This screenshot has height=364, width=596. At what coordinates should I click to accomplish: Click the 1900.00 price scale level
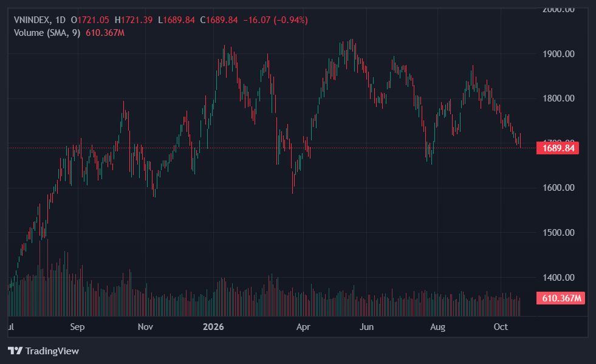point(558,54)
